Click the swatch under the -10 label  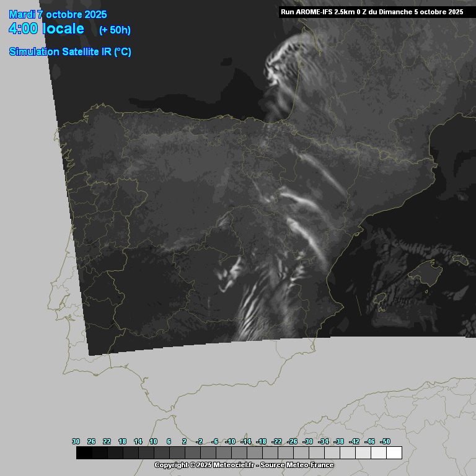coord(239,453)
